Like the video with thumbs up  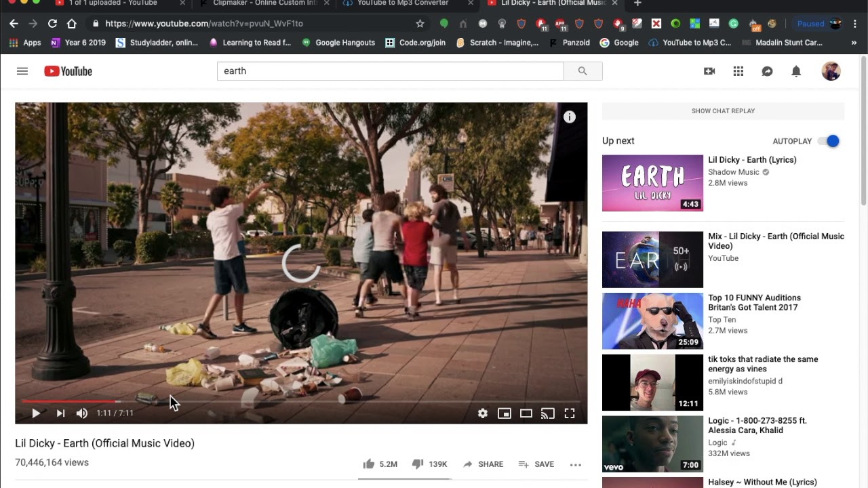click(x=369, y=464)
